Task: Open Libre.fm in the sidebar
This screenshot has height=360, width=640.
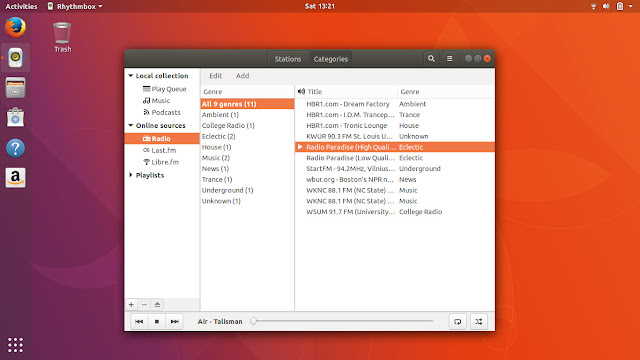Action: pos(160,162)
